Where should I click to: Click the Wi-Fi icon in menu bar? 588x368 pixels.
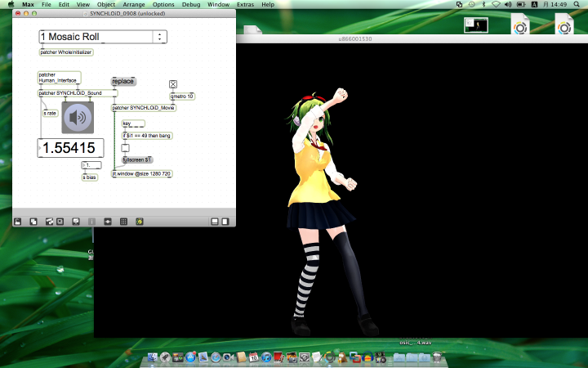click(496, 5)
